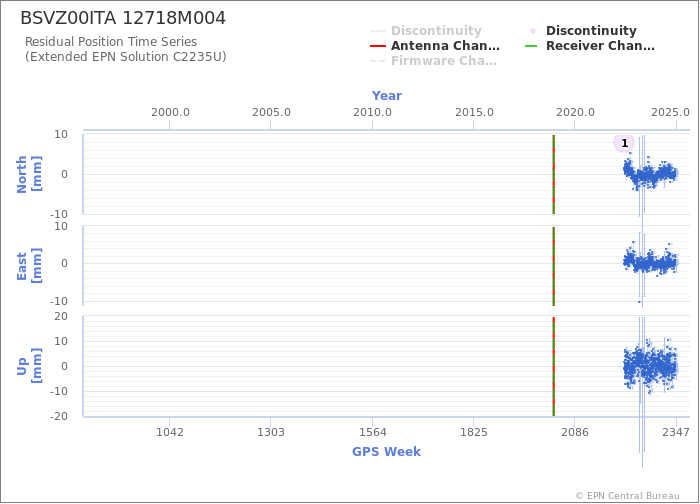Click the green Receiver Change legend line swatch
Screen dimensions: 700x504
coord(531,46)
